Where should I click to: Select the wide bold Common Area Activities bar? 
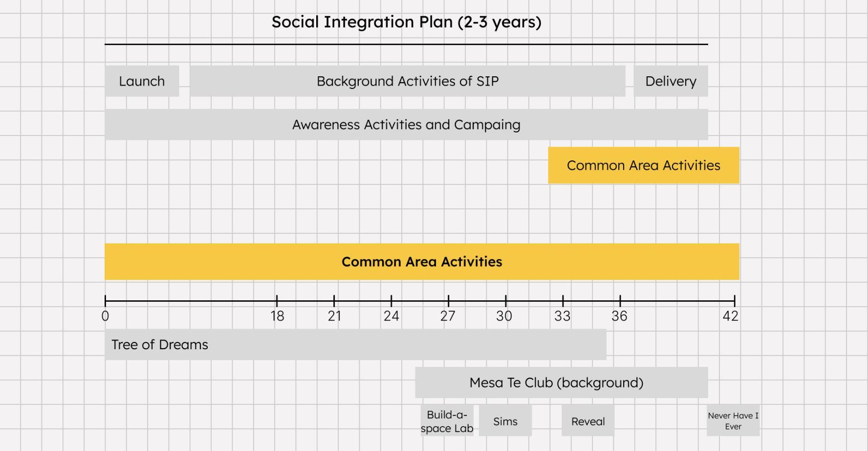[x=422, y=262]
